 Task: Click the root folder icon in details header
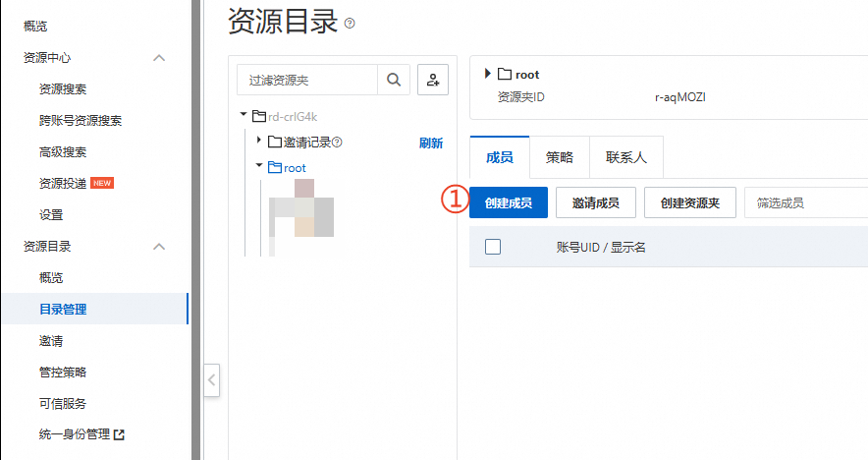[505, 74]
